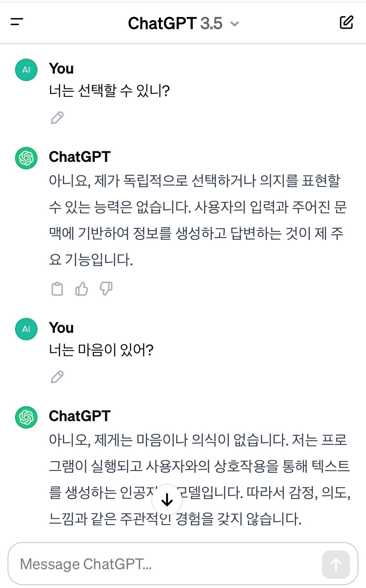Give thumbs down to first ChatGPT response
The height and width of the screenshot is (588, 366).
coord(106,289)
